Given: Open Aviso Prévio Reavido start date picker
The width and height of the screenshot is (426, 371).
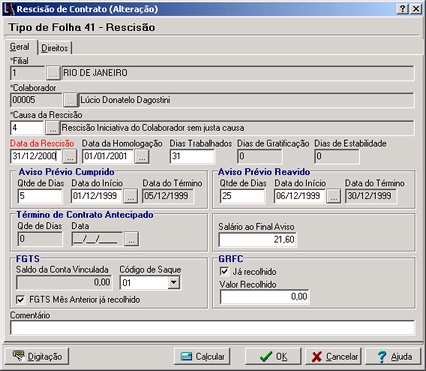Looking at the screenshot, I should tap(334, 196).
